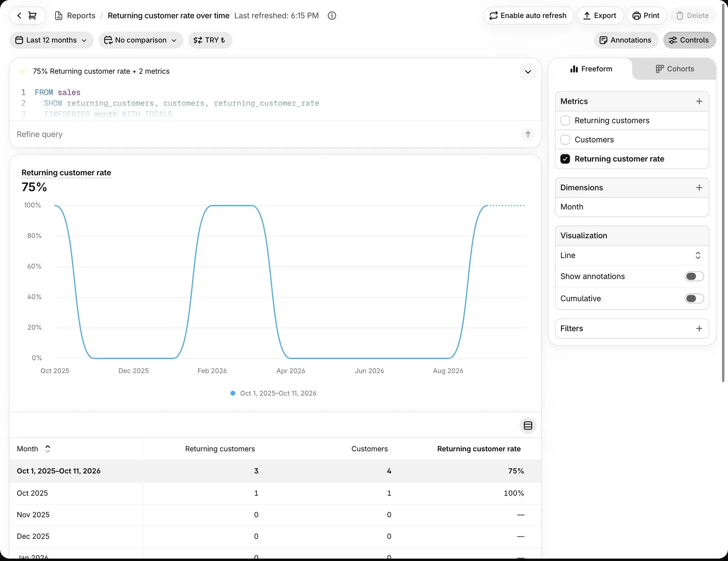728x561 pixels.
Task: Select the Nov 2025 table row label
Action: [33, 515]
